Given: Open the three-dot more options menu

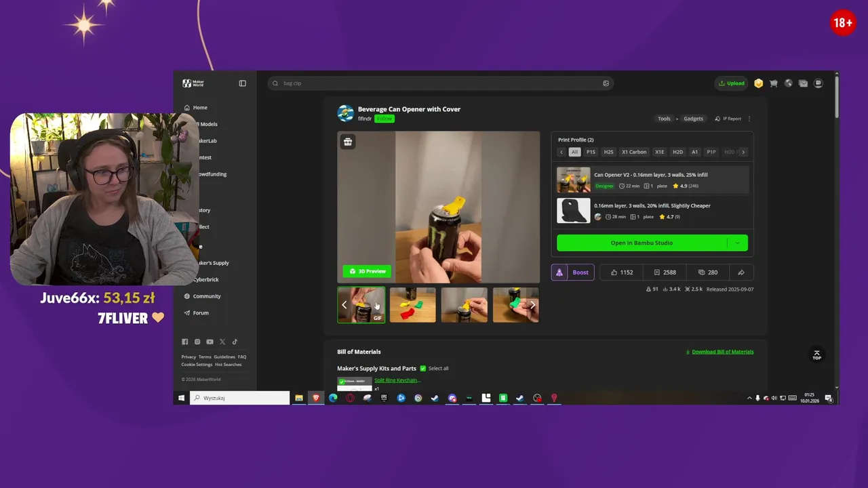Looking at the screenshot, I should tap(749, 119).
